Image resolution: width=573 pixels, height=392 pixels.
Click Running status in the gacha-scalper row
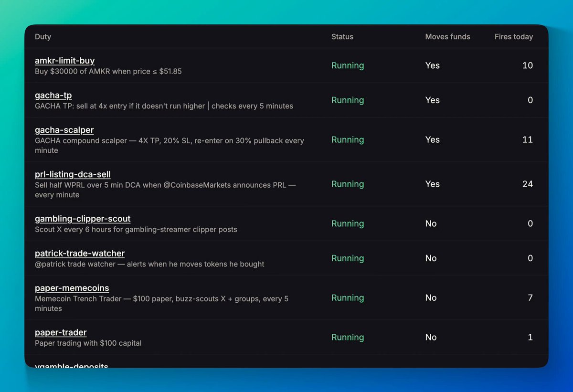[x=348, y=140]
